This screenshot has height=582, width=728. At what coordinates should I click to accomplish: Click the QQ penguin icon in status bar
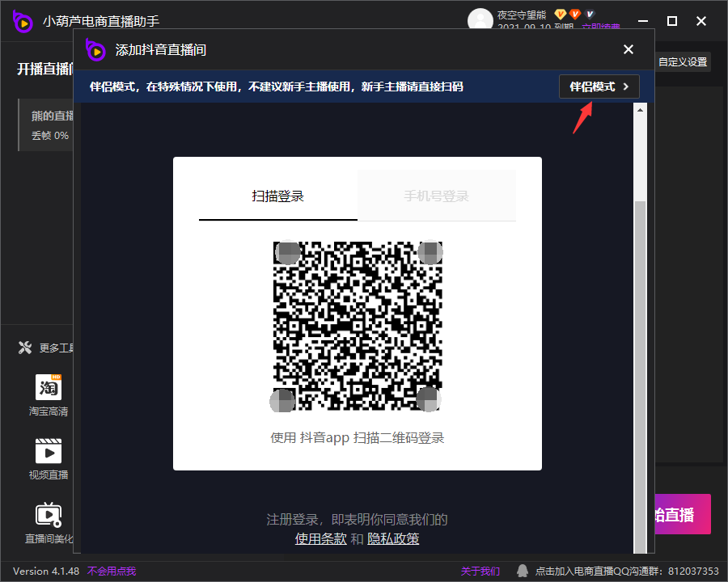(523, 571)
